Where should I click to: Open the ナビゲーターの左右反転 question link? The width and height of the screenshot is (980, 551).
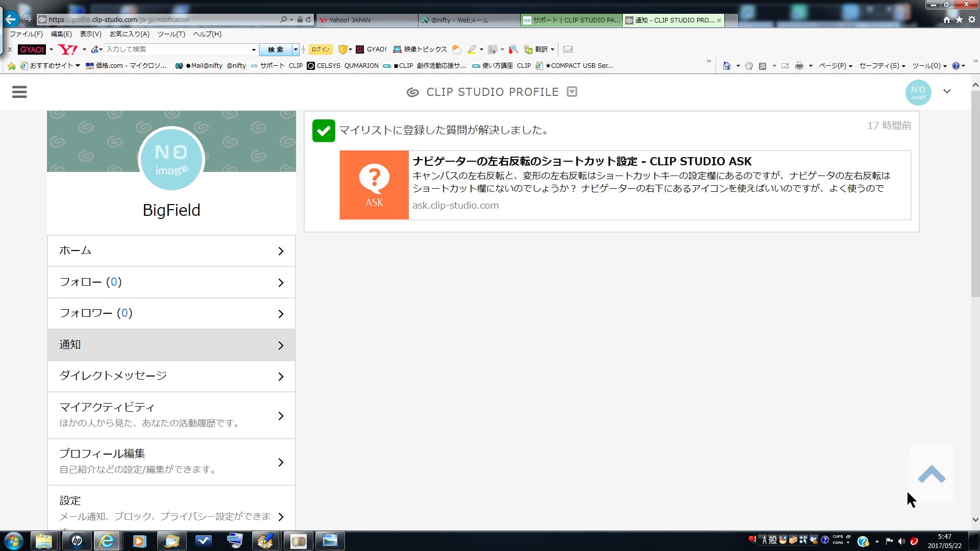[582, 161]
